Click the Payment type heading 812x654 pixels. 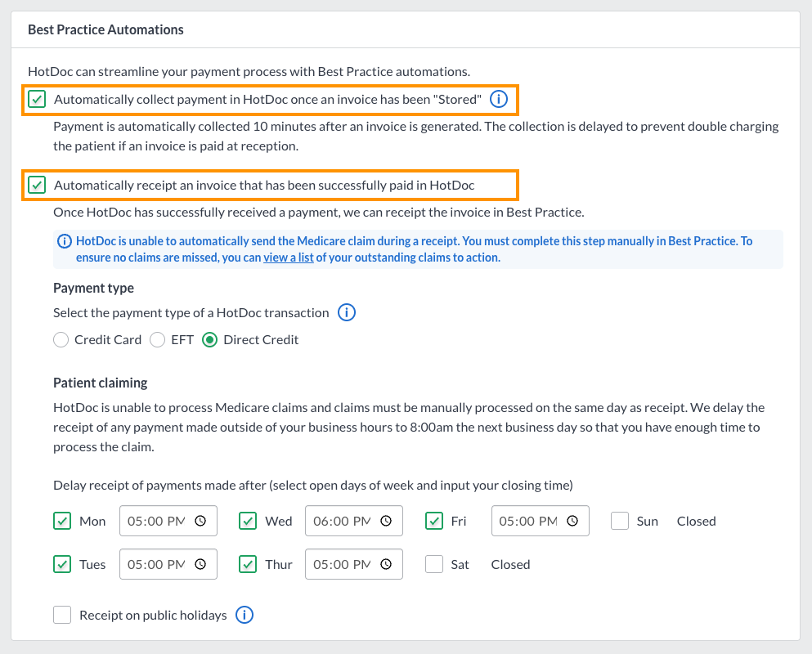tap(94, 288)
